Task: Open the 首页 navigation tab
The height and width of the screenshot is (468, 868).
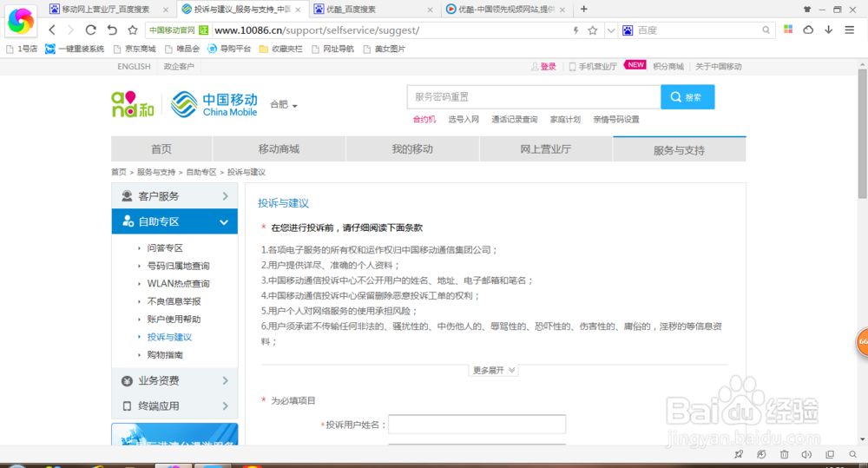Action: pyautogui.click(x=161, y=149)
